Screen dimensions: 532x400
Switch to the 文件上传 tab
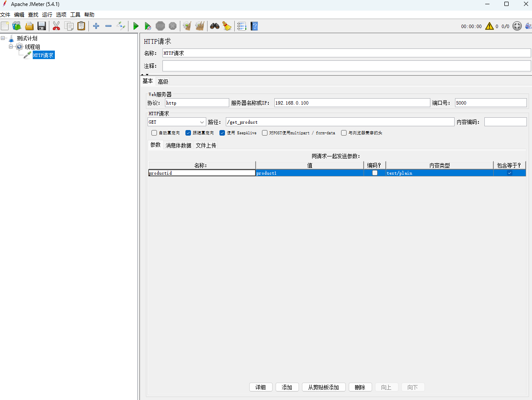pyautogui.click(x=206, y=145)
